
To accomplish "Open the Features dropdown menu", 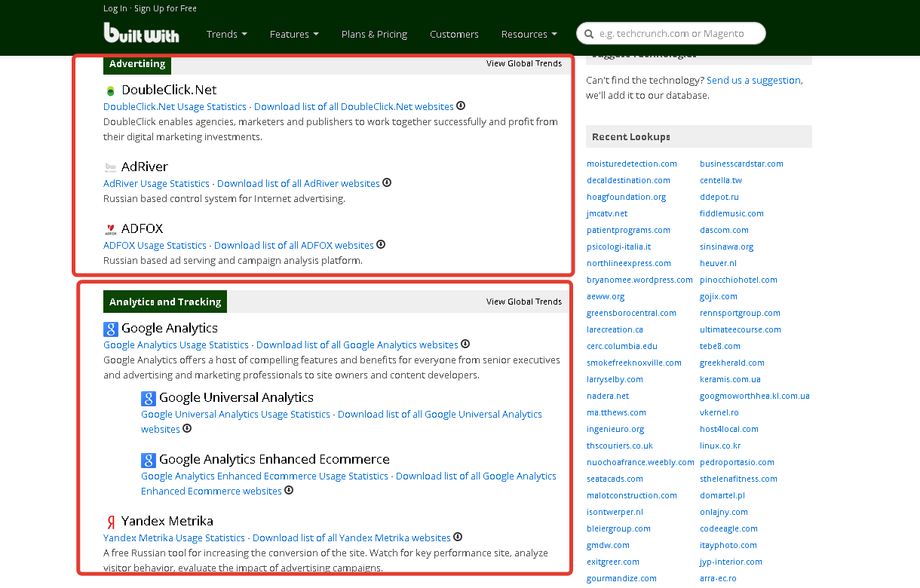I will [294, 34].
